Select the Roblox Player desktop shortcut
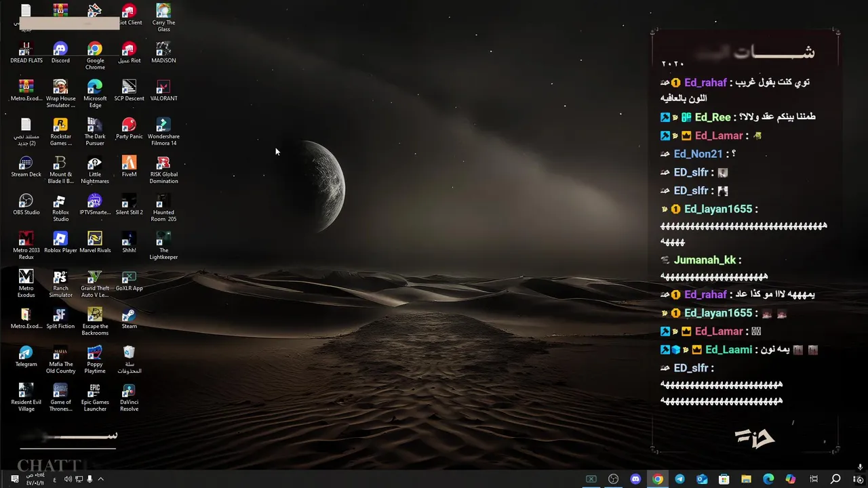Screen dimensions: 868x488 tap(60, 243)
